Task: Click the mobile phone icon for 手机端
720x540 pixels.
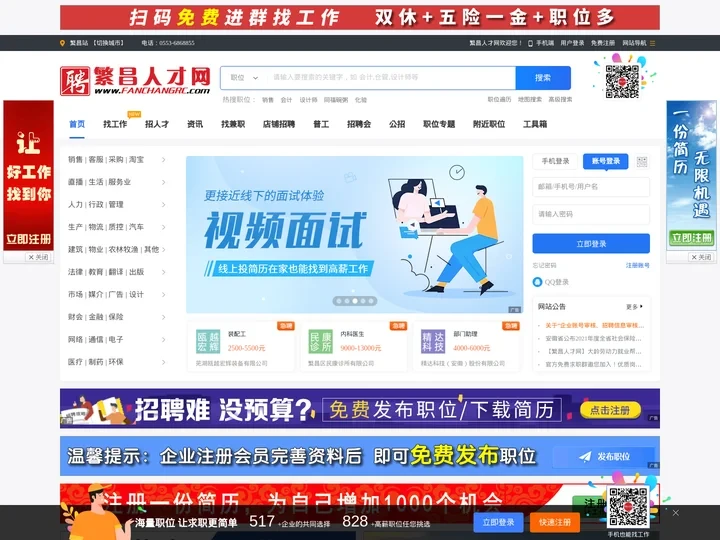Action: [530, 43]
